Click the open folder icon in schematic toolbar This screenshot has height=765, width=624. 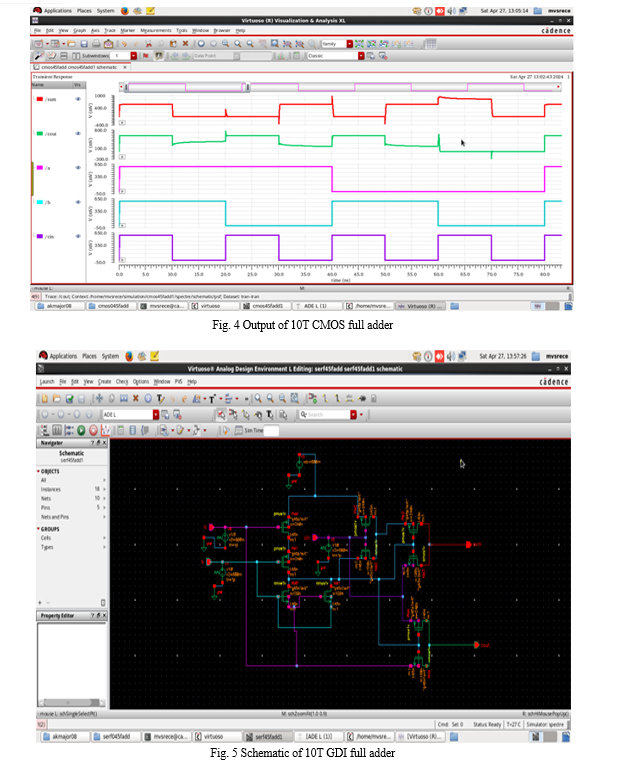57,399
